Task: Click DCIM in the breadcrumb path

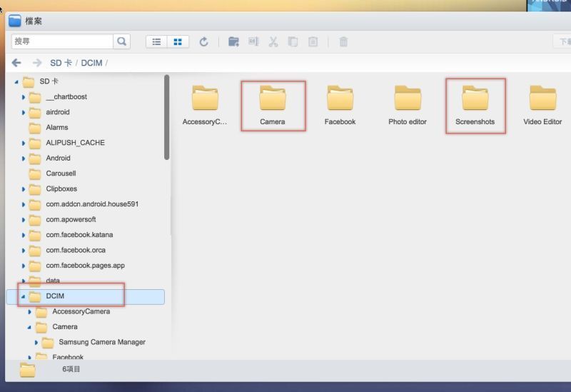Action: pyautogui.click(x=91, y=63)
